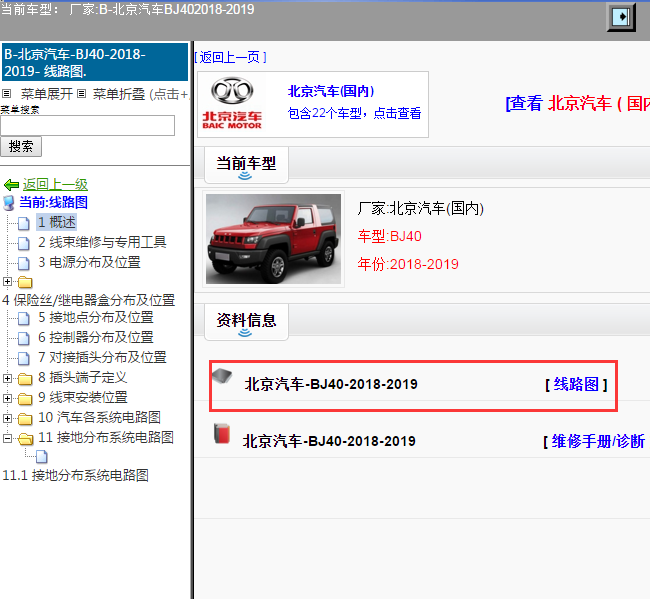This screenshot has width=650, height=599.
Task: Click the 返回上一页 link
Action: pos(230,57)
